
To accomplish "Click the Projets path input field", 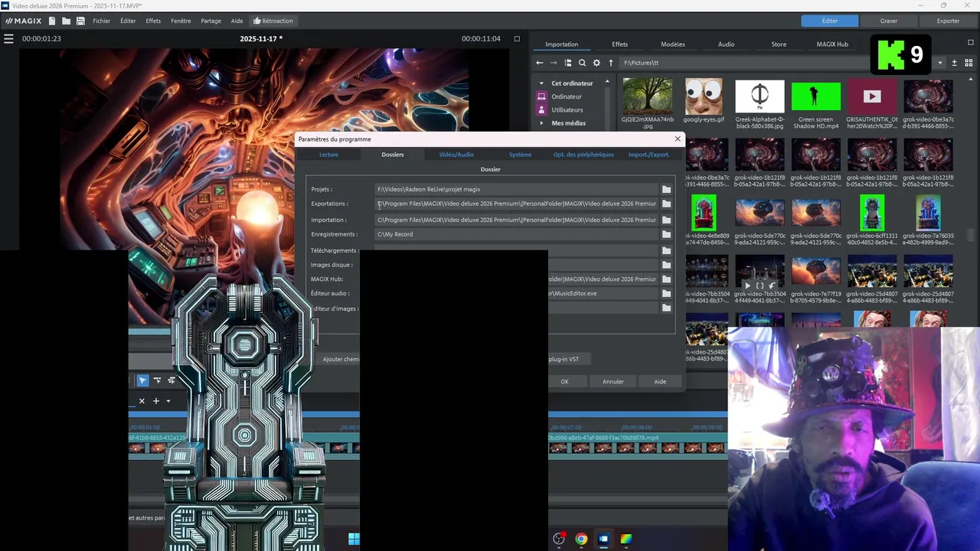I will (516, 189).
